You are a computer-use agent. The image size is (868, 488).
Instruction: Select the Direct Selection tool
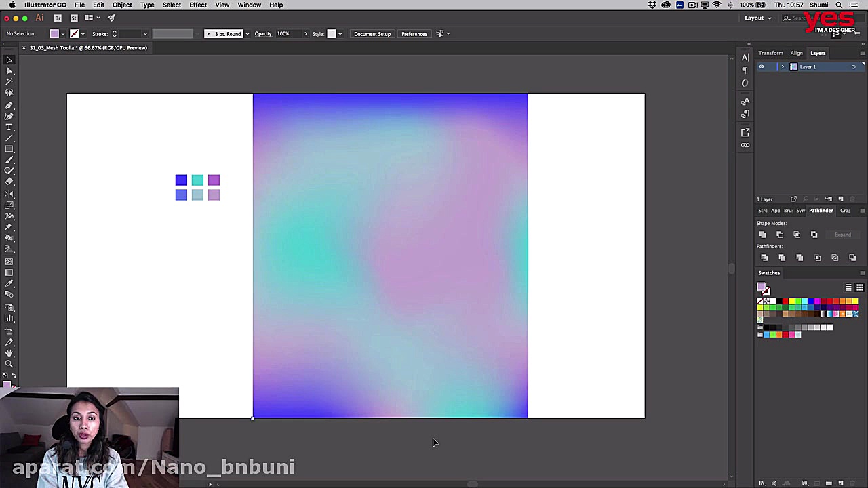9,70
